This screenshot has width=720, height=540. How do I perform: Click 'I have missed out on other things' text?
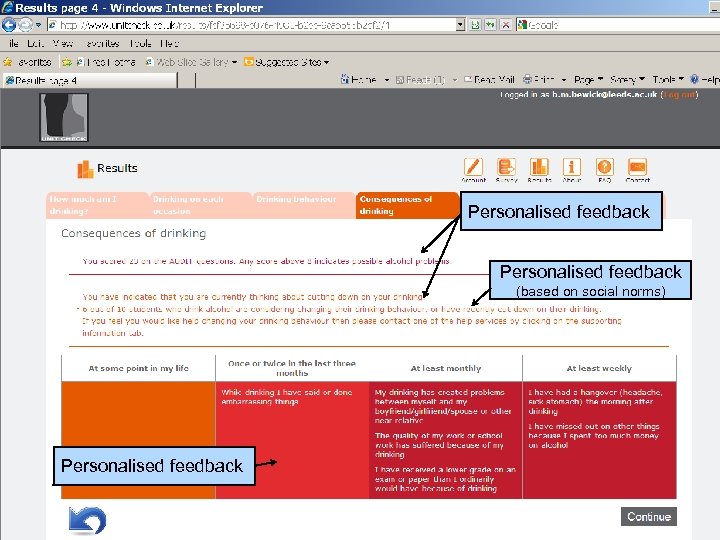click(x=594, y=435)
